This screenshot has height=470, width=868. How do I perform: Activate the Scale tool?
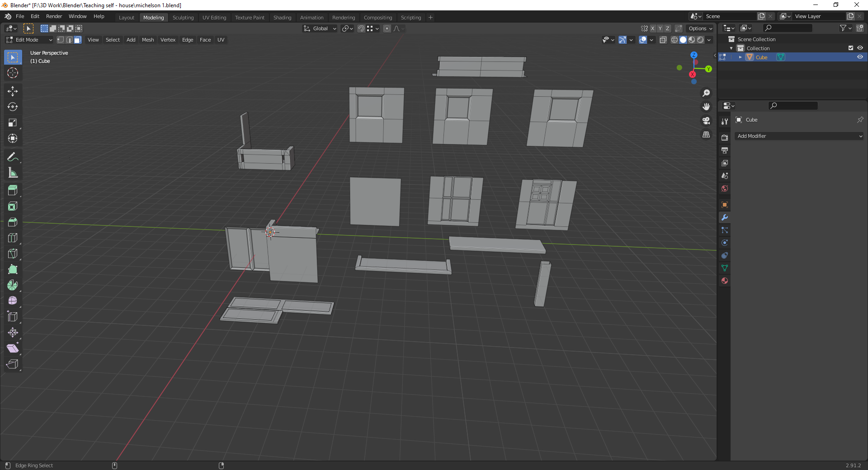pyautogui.click(x=13, y=123)
